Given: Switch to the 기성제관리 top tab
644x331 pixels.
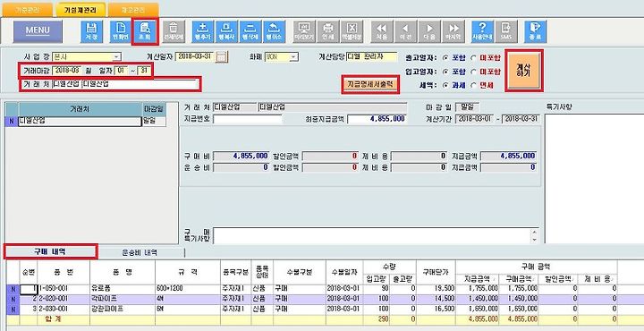Looking at the screenshot, I should click(80, 10).
